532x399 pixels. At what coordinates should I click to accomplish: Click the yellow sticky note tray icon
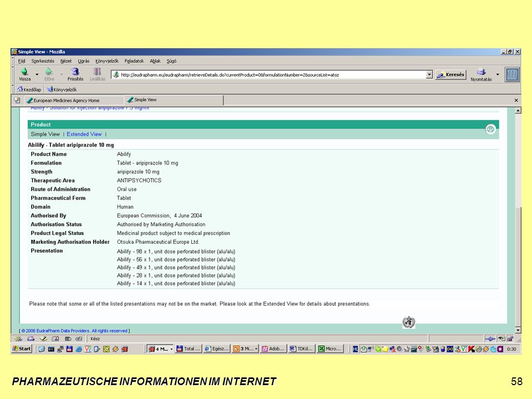tap(385, 349)
